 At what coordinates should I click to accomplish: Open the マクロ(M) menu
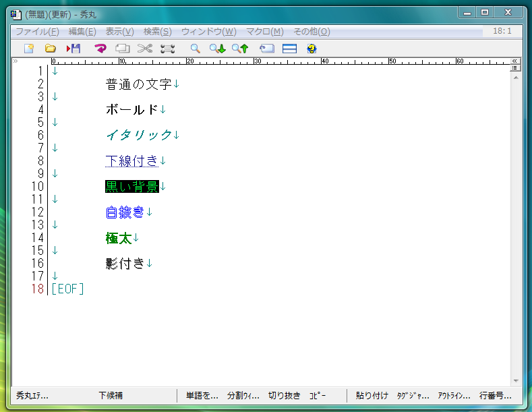pos(264,32)
